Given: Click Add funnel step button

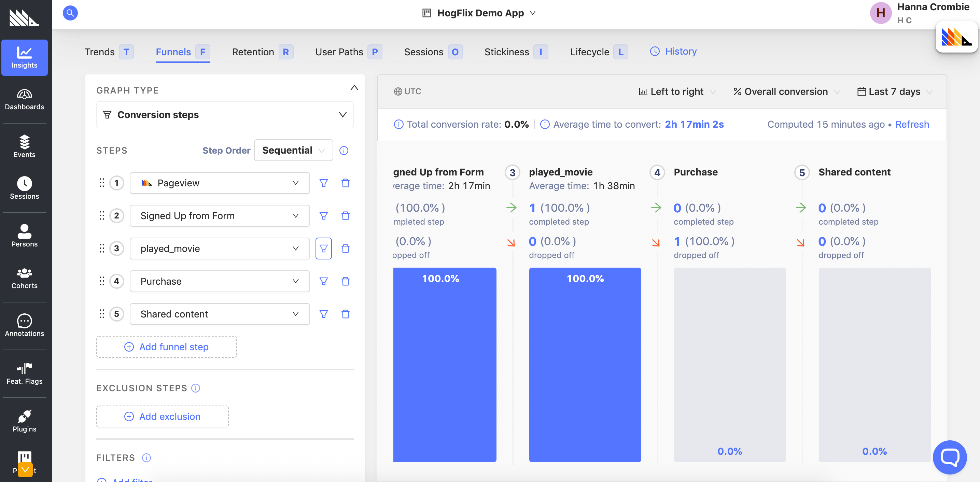Looking at the screenshot, I should 166,346.
